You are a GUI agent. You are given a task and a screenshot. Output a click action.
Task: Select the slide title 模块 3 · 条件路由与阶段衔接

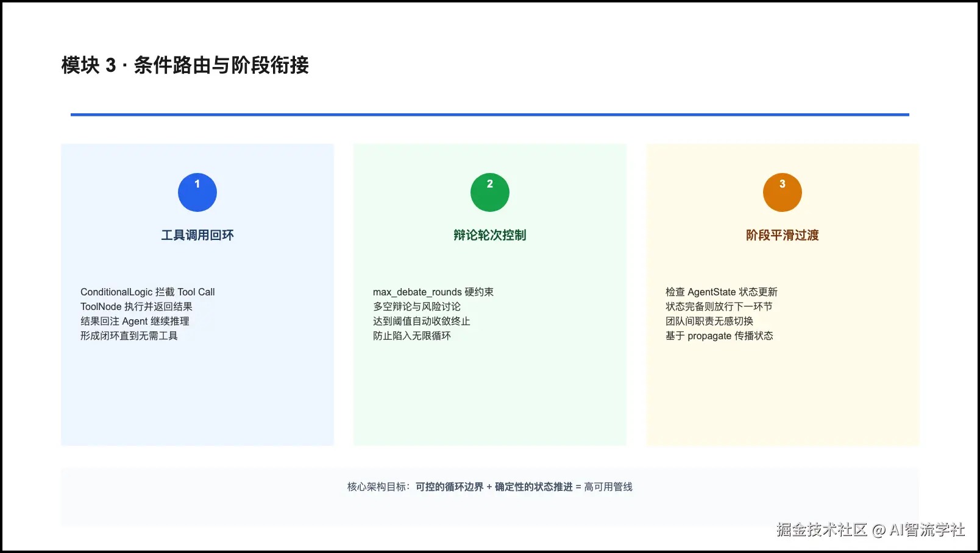tap(185, 65)
